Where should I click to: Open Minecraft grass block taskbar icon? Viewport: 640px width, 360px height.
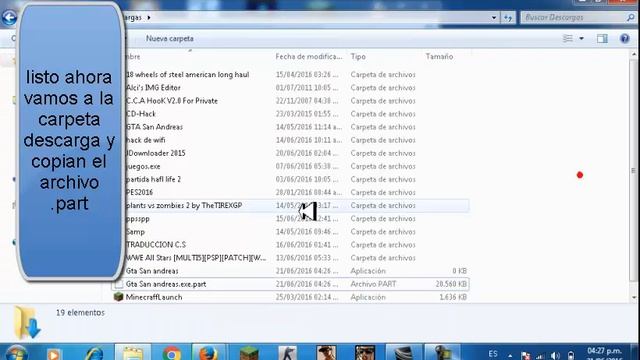pyautogui.click(x=249, y=353)
